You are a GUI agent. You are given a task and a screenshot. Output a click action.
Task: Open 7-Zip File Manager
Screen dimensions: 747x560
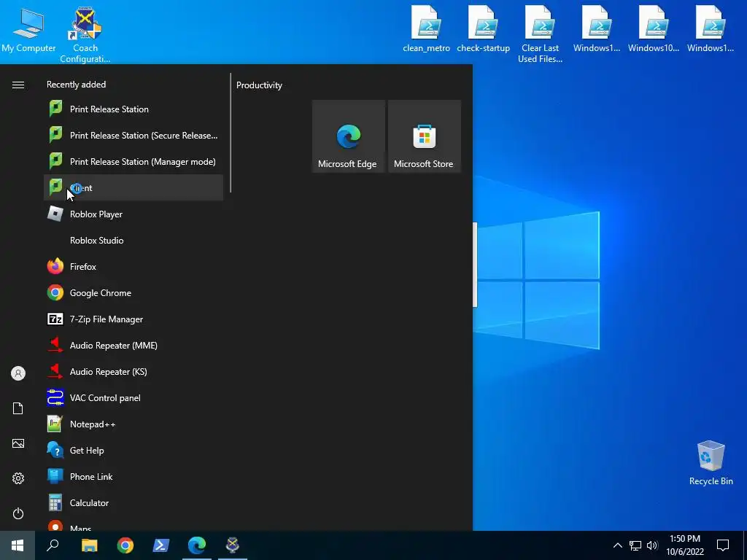pyautogui.click(x=133, y=319)
